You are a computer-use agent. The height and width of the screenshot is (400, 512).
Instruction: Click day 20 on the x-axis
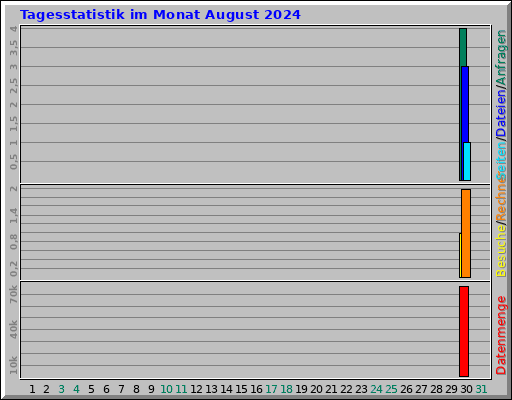(316, 389)
